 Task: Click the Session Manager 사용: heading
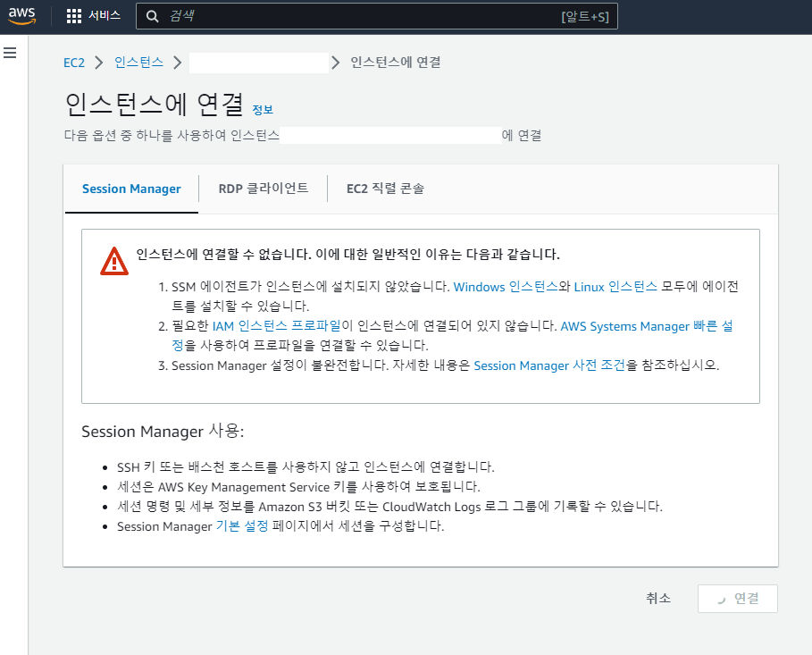(x=163, y=431)
